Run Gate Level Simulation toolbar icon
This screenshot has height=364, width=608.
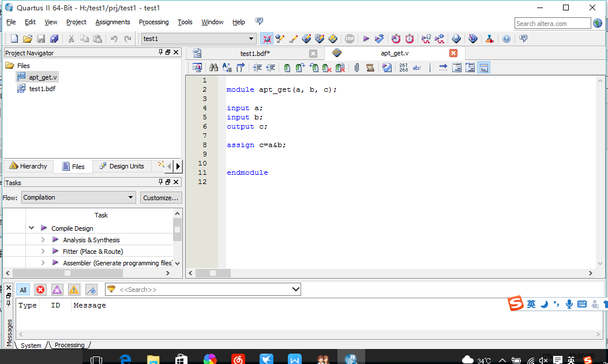click(440, 39)
